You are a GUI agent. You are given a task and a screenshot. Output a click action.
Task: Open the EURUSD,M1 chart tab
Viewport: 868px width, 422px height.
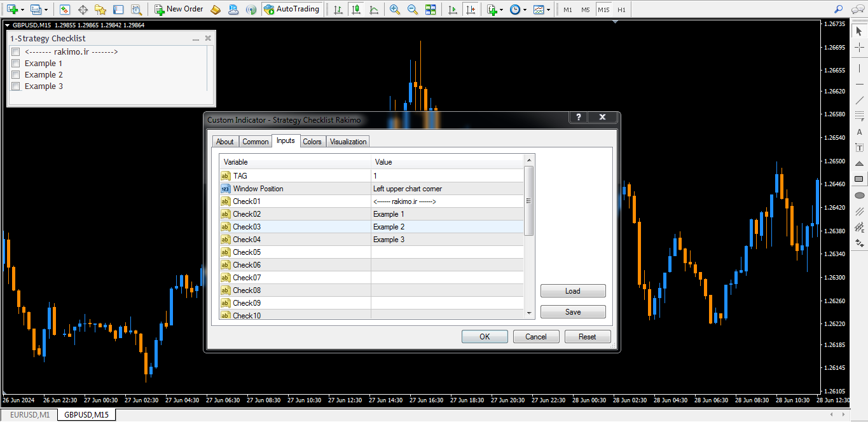click(x=29, y=415)
